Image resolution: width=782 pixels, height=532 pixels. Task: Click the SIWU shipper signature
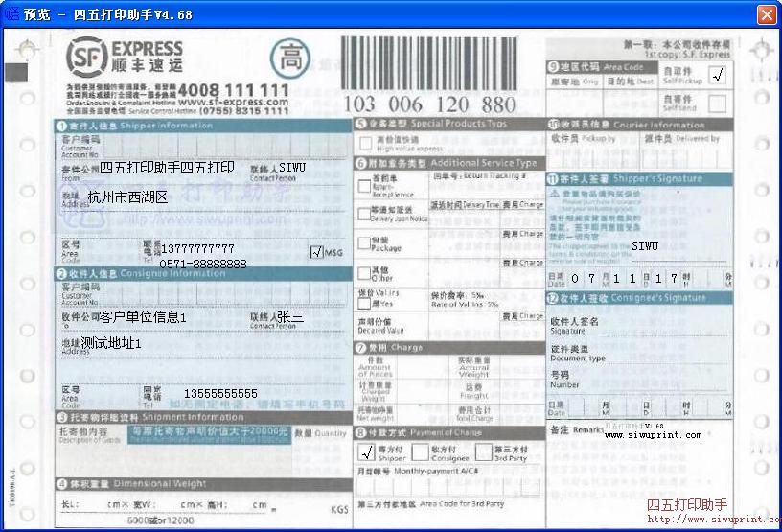tap(645, 245)
